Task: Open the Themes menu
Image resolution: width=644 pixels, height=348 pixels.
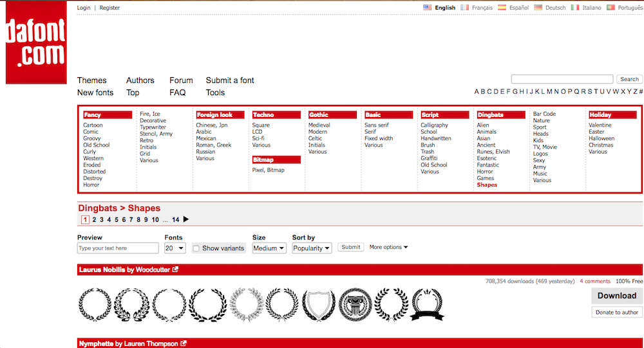Action: [91, 80]
